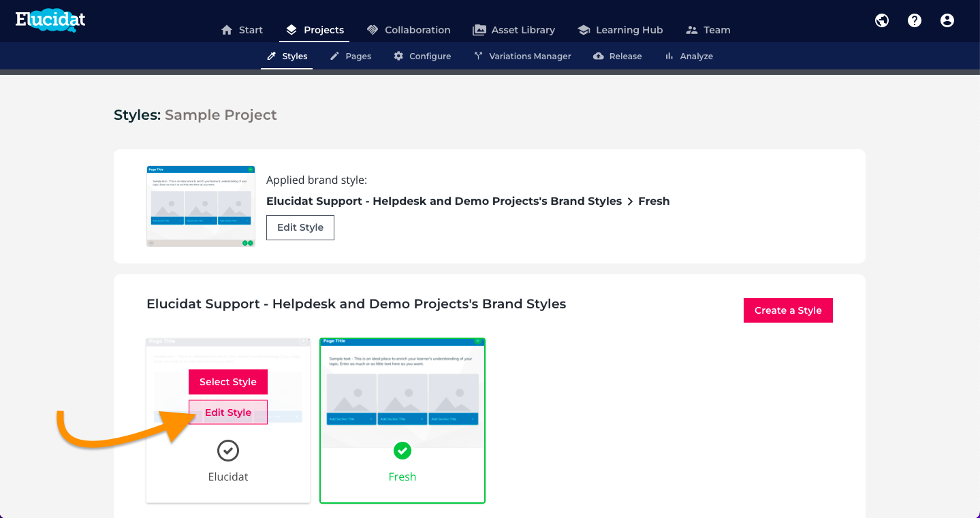Click the cloud upload icon beside Release
Viewport: 980px width, 518px height.
click(598, 56)
